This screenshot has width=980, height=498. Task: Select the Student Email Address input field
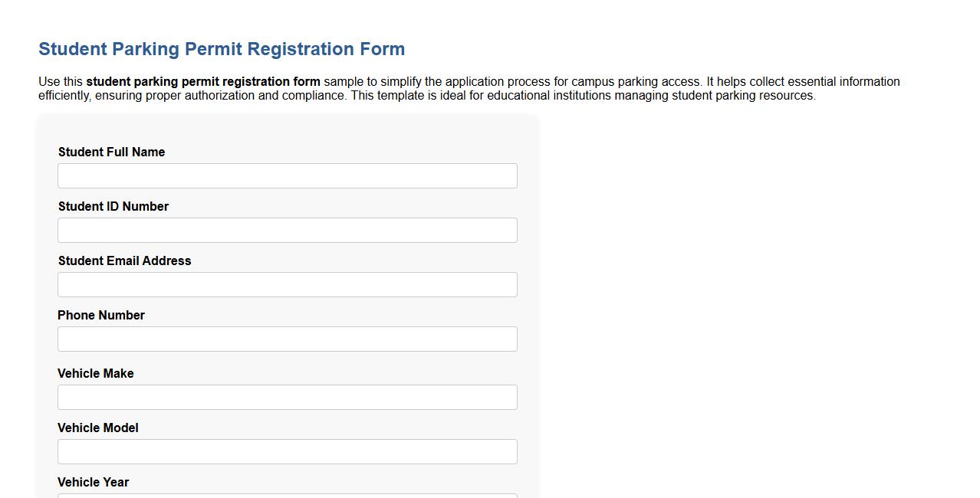pos(287,284)
